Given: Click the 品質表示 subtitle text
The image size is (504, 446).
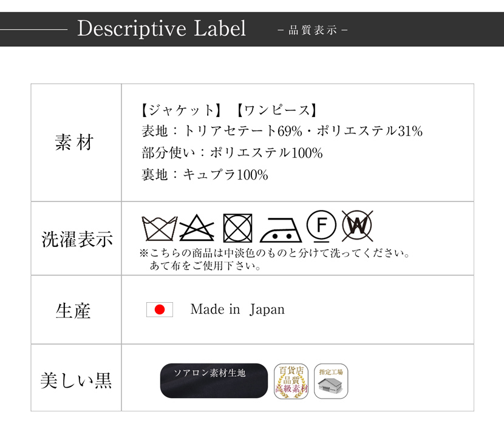Looking at the screenshot, I should coord(313,30).
